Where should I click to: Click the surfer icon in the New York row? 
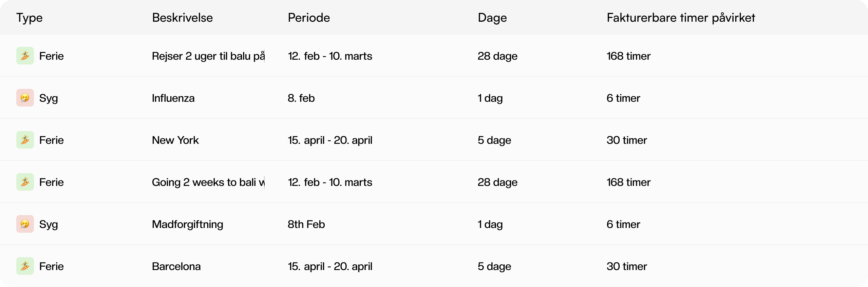[x=25, y=140]
